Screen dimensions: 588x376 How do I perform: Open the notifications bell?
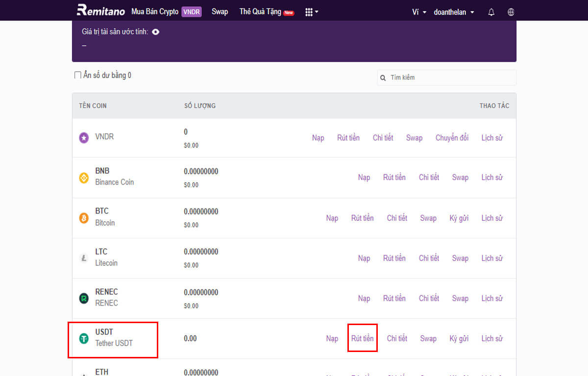pyautogui.click(x=491, y=12)
